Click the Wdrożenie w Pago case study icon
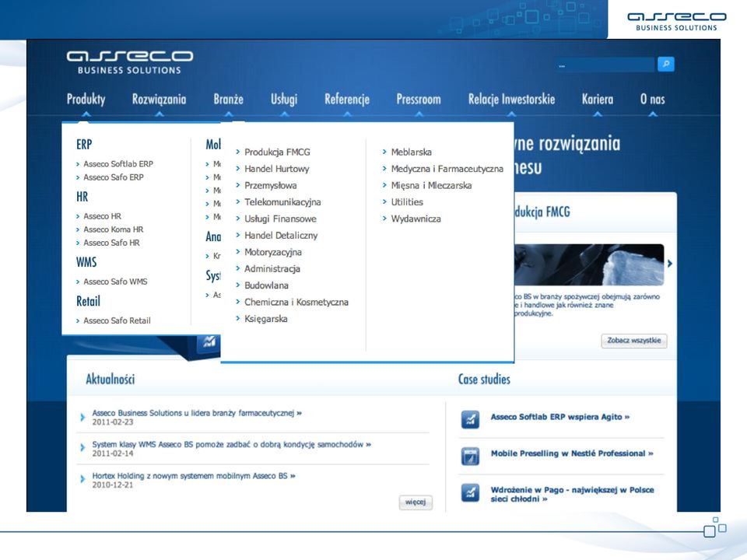This screenshot has height=560, width=747. (x=470, y=493)
